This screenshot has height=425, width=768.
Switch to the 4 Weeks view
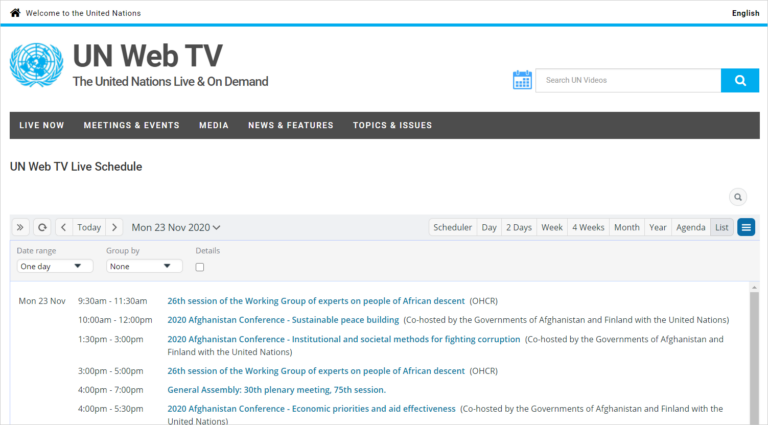(588, 227)
